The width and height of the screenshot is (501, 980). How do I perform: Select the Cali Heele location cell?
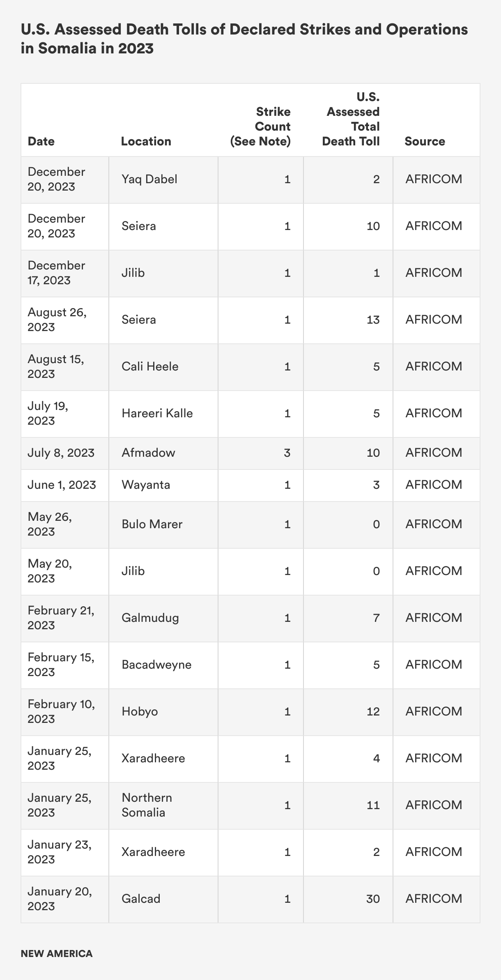click(x=150, y=366)
